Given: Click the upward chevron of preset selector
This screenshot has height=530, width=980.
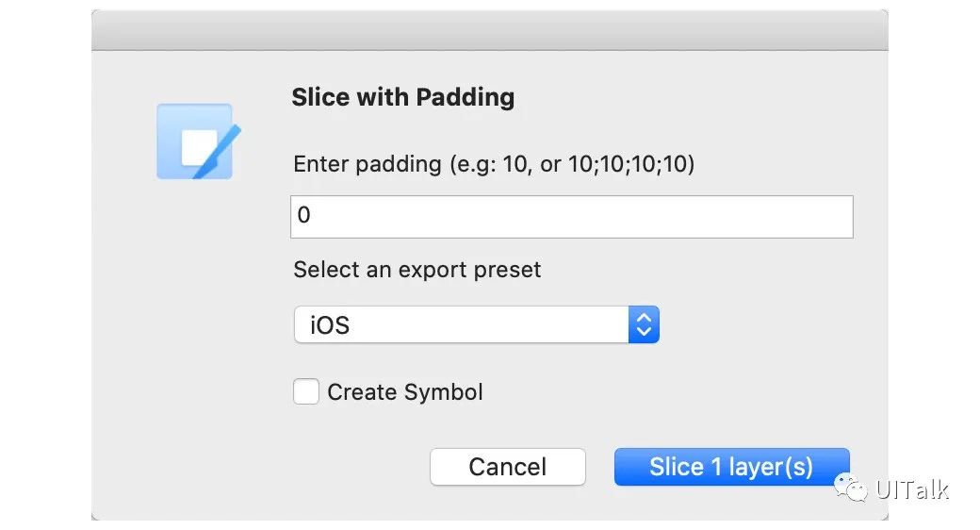Looking at the screenshot, I should 644,318.
